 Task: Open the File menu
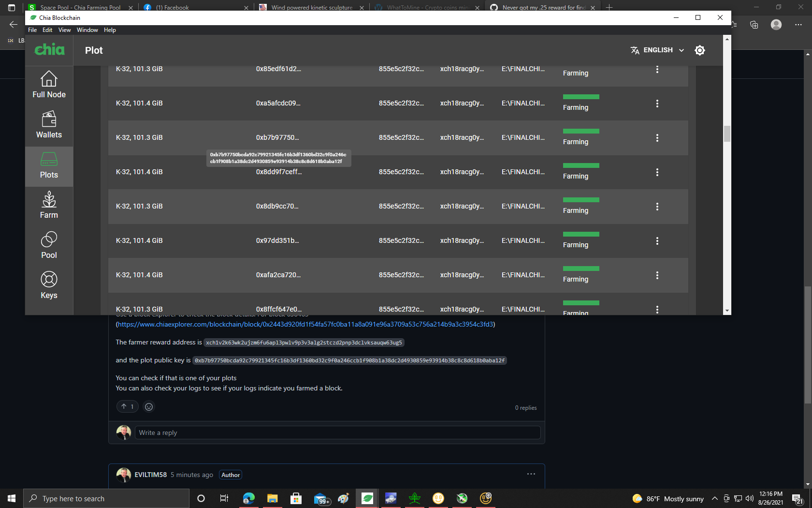point(32,30)
